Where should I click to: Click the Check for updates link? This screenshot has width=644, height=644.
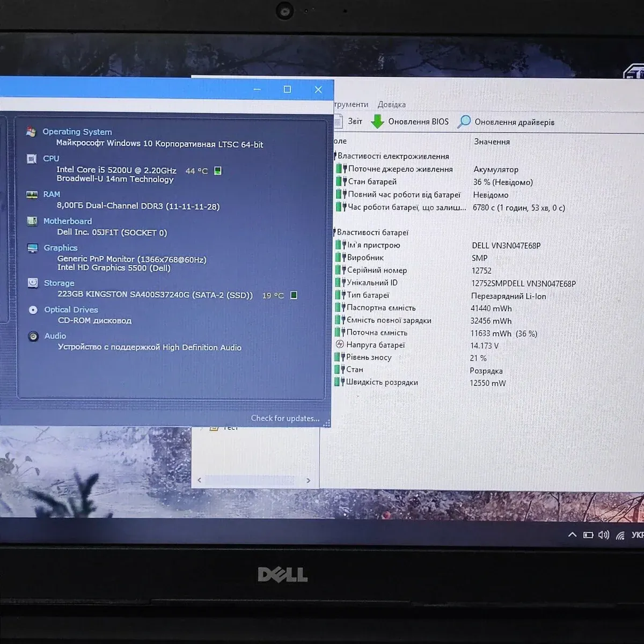285,419
